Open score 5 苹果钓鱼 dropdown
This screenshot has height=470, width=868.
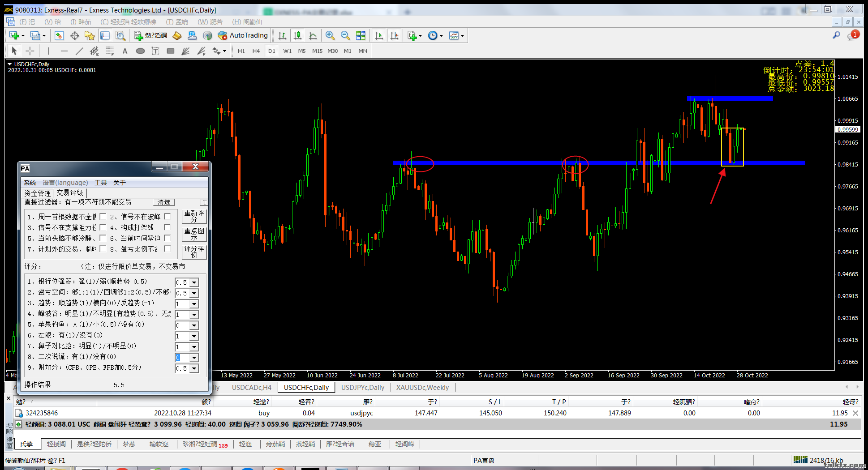194,325
